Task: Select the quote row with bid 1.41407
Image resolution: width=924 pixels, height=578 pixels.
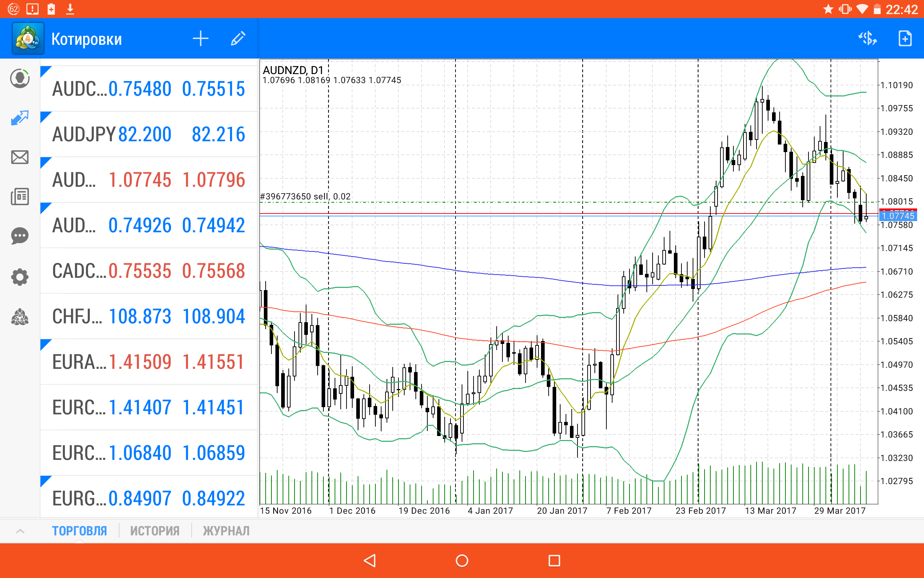Action: tap(149, 407)
